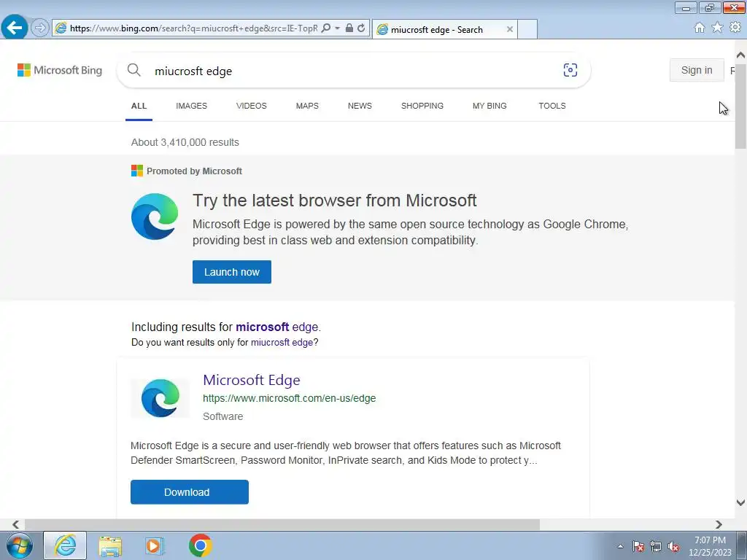The image size is (747, 560).
Task: Click the Edge thumbnail in the result card
Action: point(160,398)
